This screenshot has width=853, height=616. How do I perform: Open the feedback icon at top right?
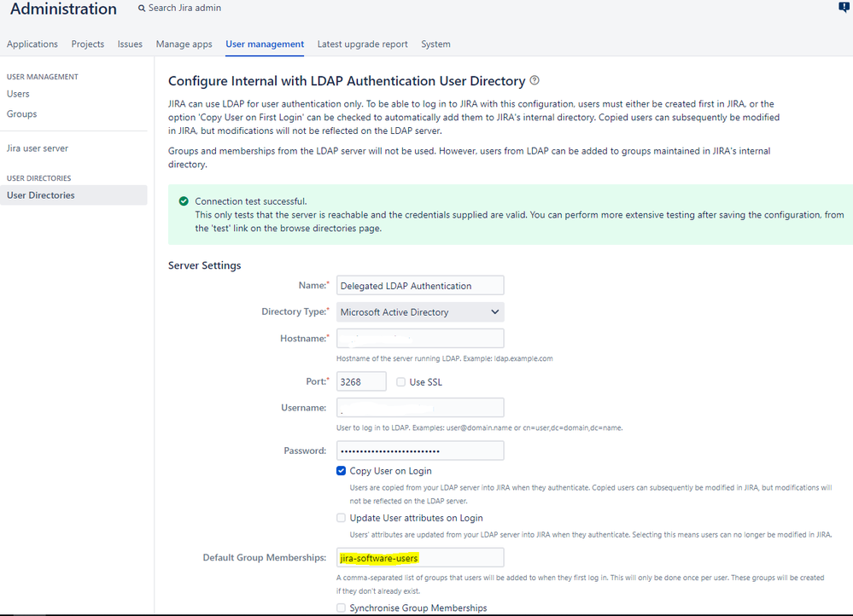click(x=844, y=7)
